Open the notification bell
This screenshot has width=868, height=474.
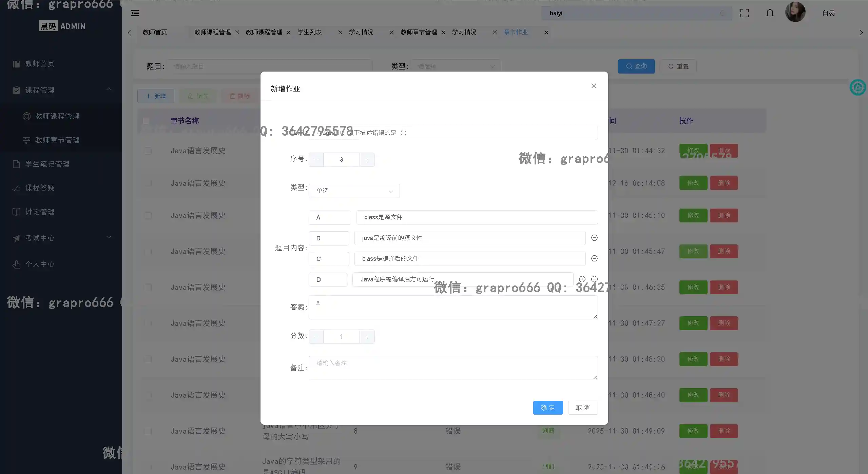(770, 13)
